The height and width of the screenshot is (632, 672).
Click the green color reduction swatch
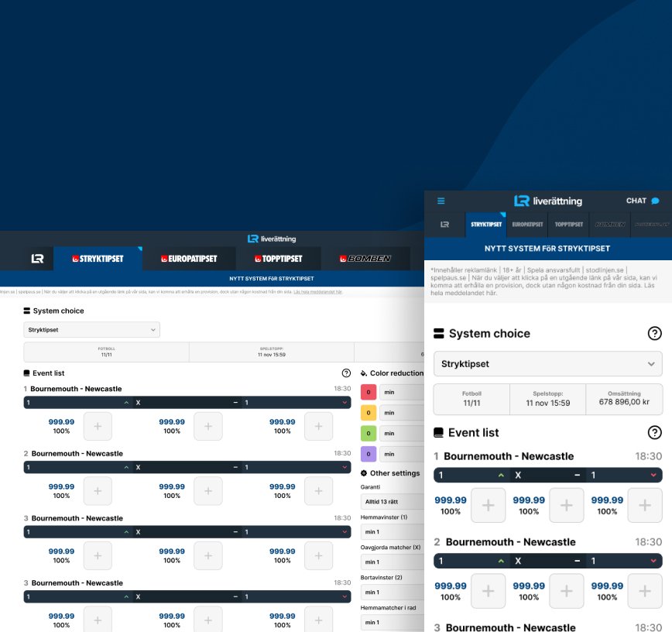369,433
